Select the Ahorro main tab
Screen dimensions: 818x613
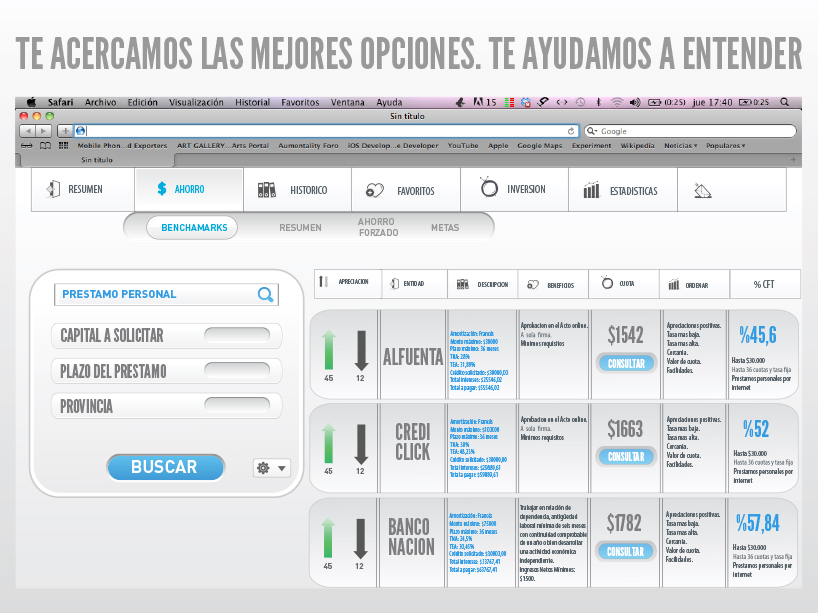[189, 189]
